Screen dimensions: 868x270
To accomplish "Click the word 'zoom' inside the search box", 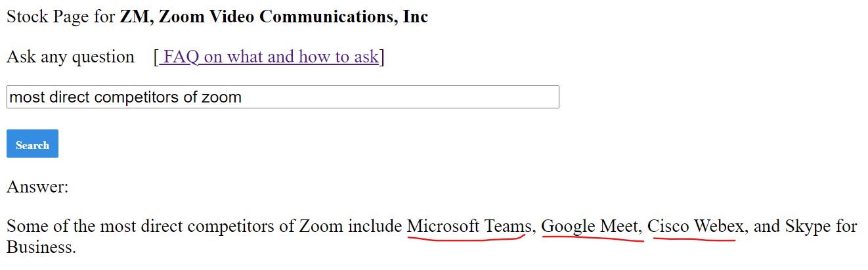I will [221, 98].
